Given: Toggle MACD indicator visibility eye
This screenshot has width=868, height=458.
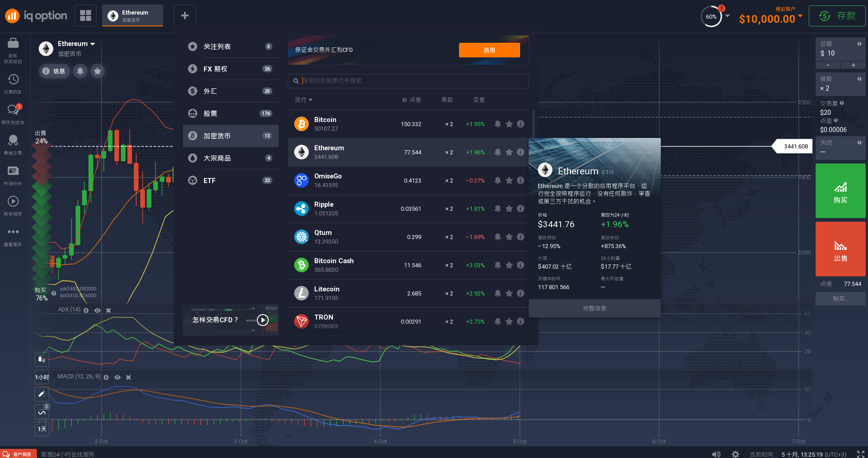Looking at the screenshot, I should coord(117,377).
